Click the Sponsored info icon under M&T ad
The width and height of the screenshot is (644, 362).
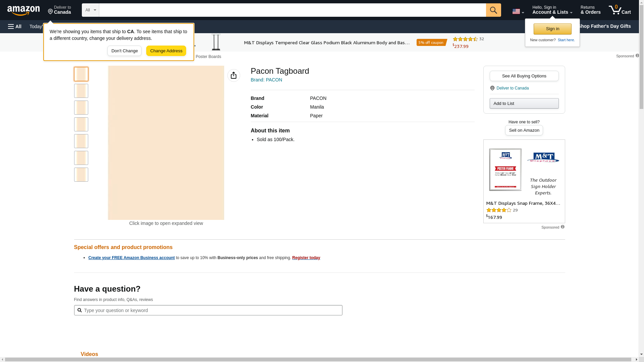click(562, 227)
